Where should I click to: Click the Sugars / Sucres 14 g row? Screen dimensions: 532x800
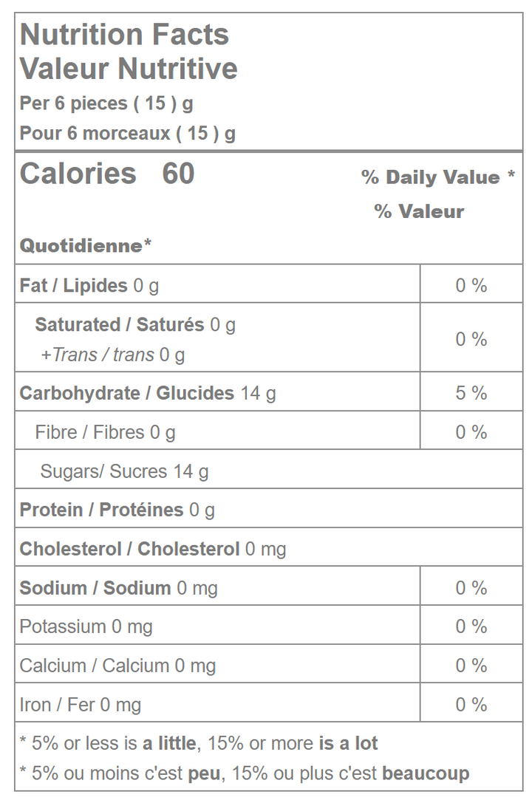click(124, 471)
